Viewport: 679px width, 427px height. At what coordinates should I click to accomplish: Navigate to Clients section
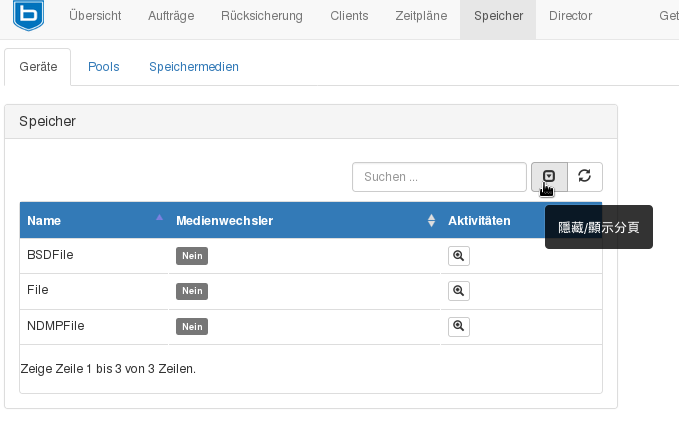pyautogui.click(x=349, y=16)
